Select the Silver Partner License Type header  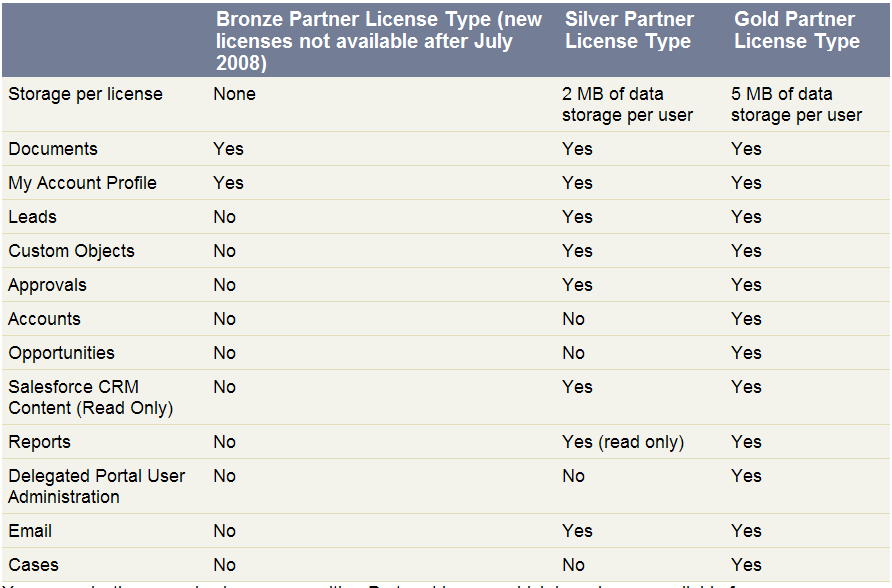629,30
